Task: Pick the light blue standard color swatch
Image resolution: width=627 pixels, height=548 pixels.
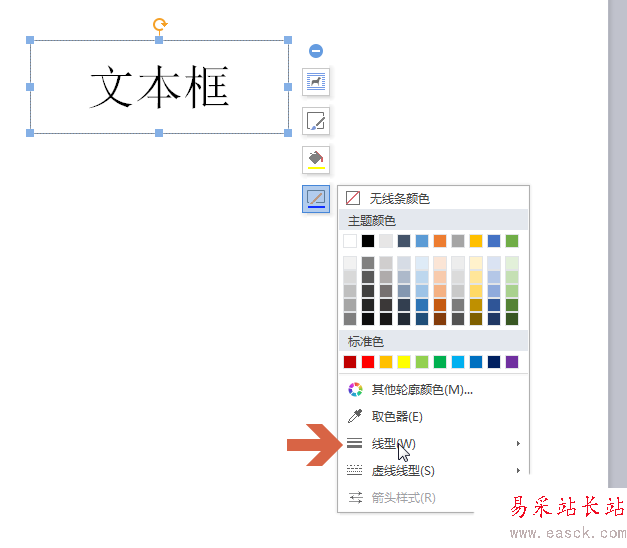Action: [458, 362]
